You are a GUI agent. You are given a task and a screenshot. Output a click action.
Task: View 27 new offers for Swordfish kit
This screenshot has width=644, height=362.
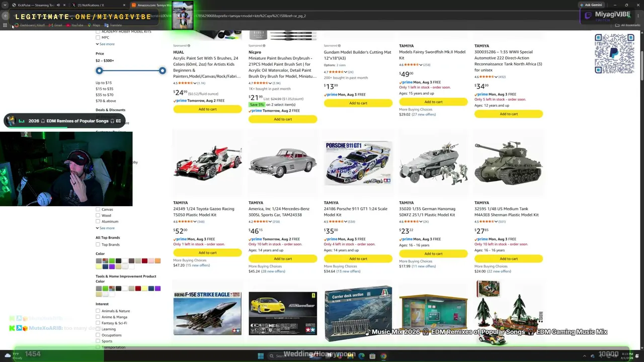[424, 115]
